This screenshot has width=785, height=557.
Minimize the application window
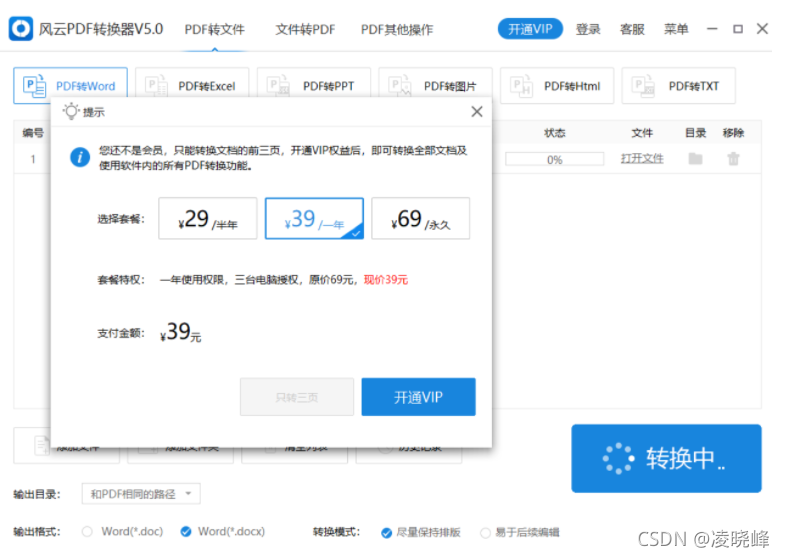pyautogui.click(x=712, y=29)
